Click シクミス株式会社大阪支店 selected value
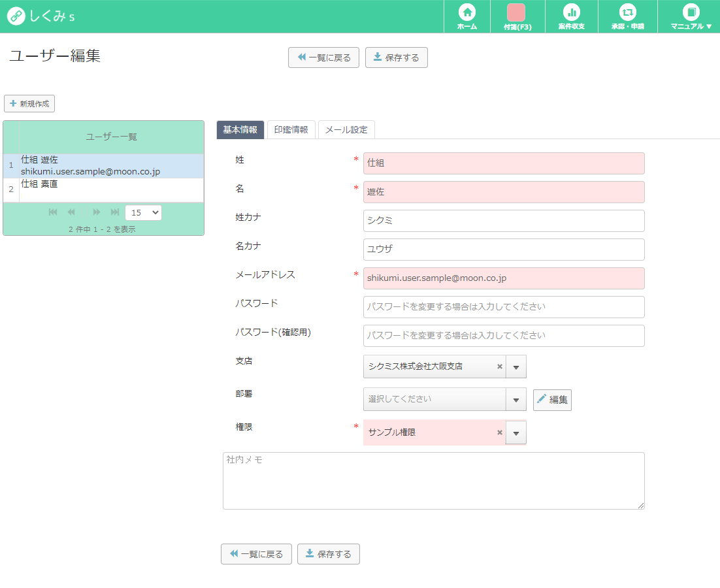Screen dimensions: 720x588 pyautogui.click(x=415, y=367)
